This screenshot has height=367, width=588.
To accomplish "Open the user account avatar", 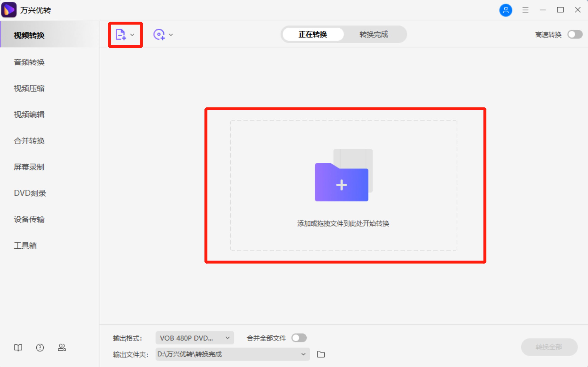I will pyautogui.click(x=506, y=10).
